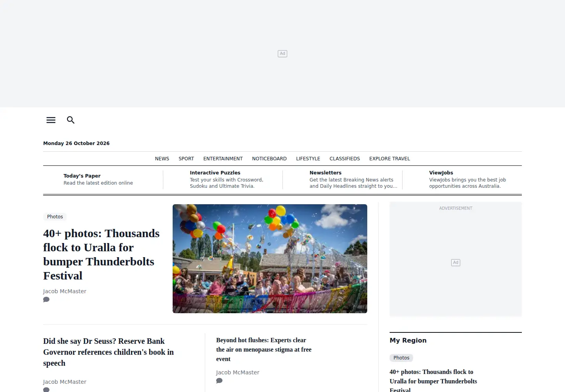The image size is (565, 392).
Task: Open the Newsletters signup link
Action: pyautogui.click(x=353, y=180)
